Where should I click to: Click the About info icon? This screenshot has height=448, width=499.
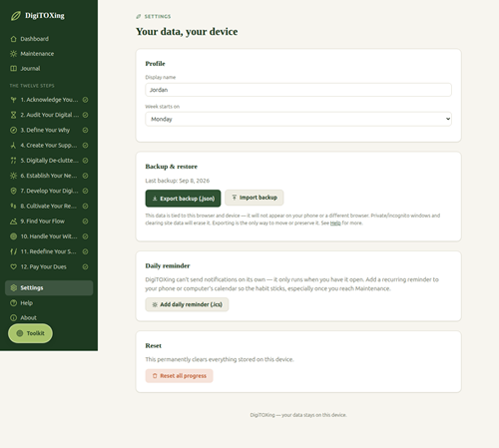pos(13,317)
